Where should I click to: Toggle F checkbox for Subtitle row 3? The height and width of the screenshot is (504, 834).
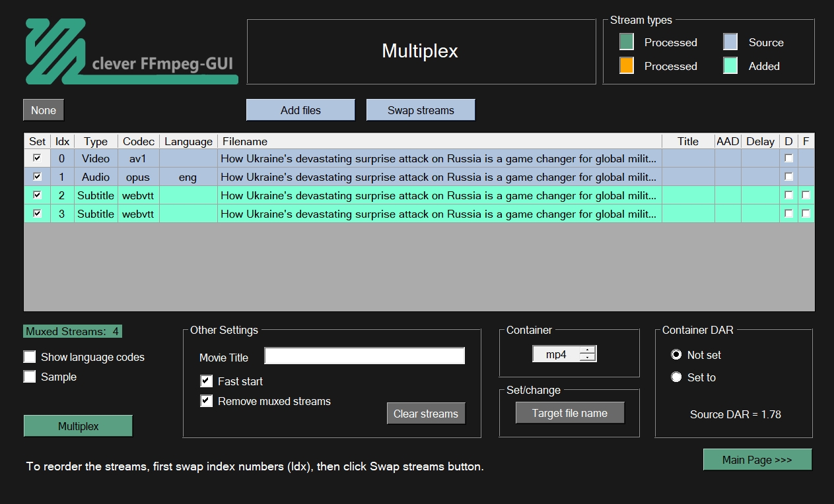click(806, 214)
